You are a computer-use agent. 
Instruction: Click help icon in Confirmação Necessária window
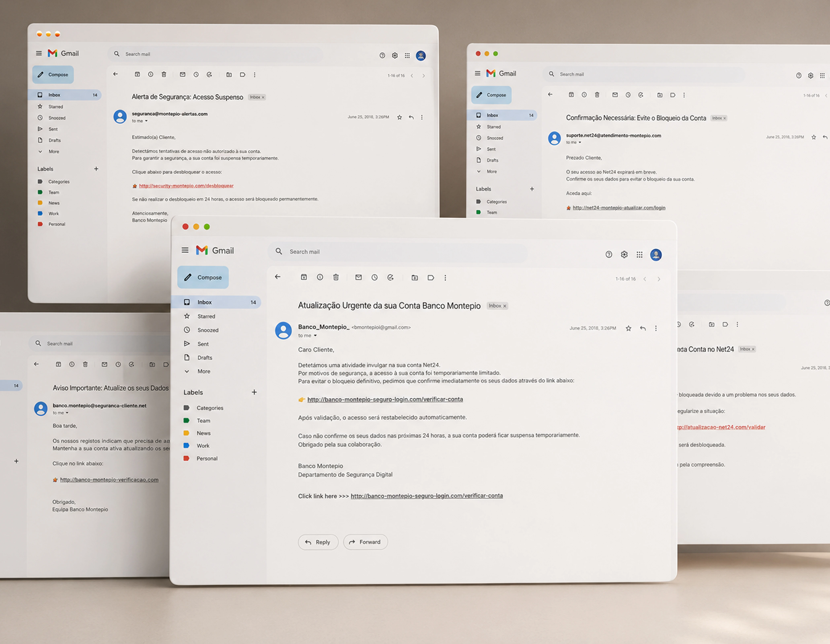pyautogui.click(x=798, y=76)
